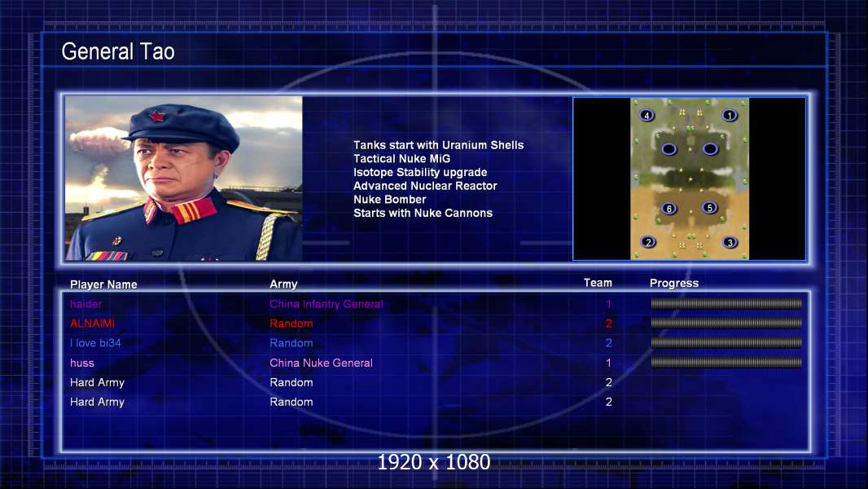This screenshot has height=489, width=868.
Task: Click Tanks start with Uranium Shells text
Action: pos(438,145)
